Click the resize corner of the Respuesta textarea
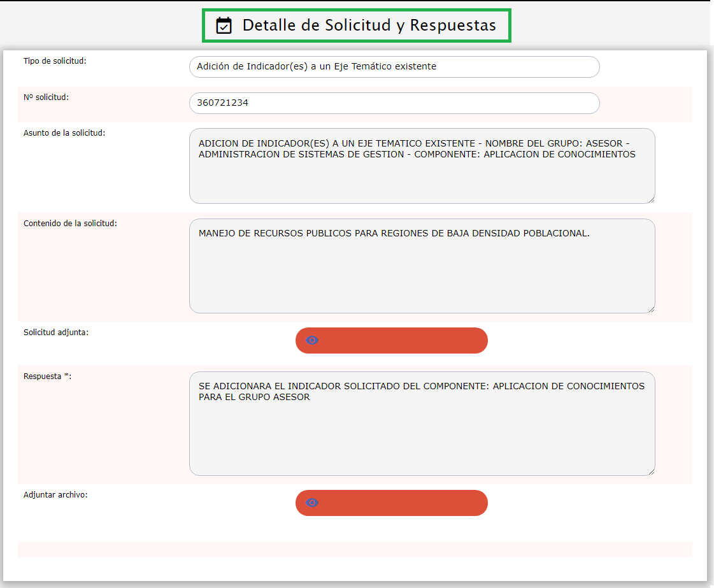The width and height of the screenshot is (714, 588). 651,471
